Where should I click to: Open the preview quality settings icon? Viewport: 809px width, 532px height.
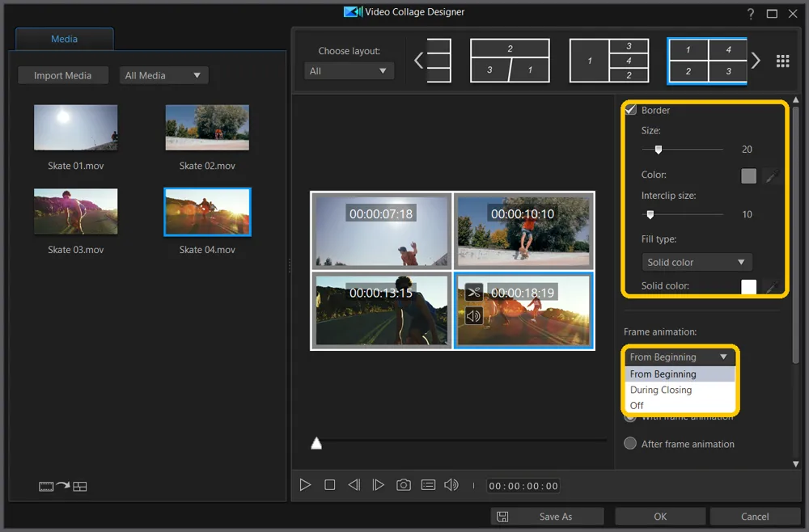coord(428,485)
